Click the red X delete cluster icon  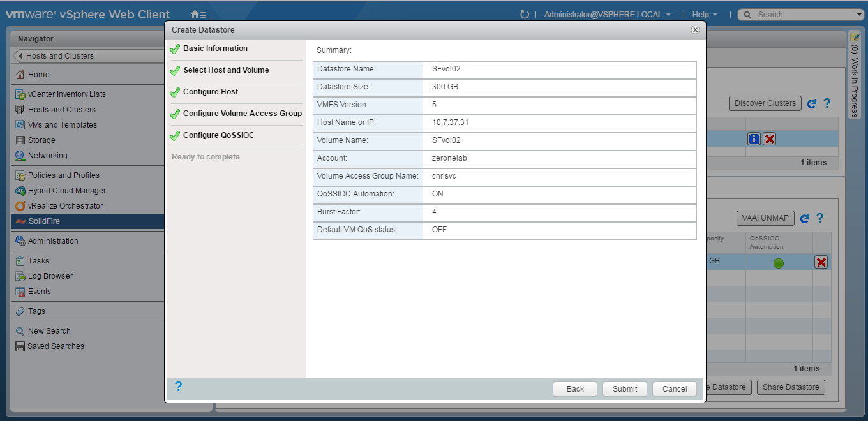click(x=770, y=139)
